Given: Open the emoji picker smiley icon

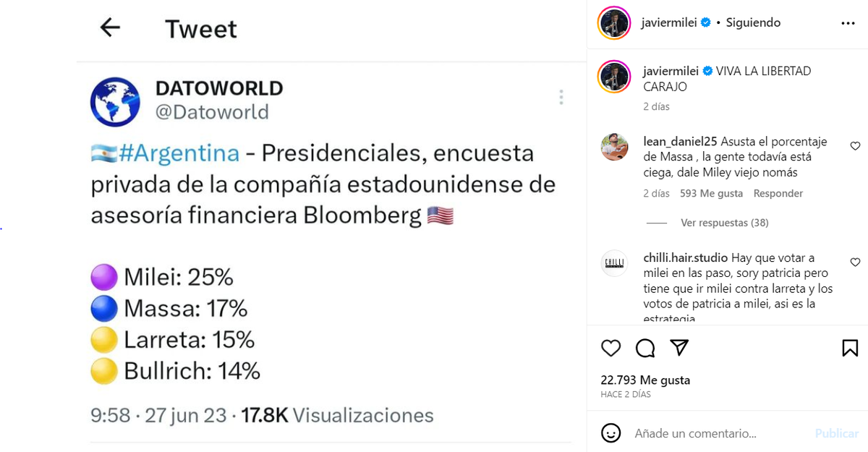Looking at the screenshot, I should pyautogui.click(x=611, y=433).
